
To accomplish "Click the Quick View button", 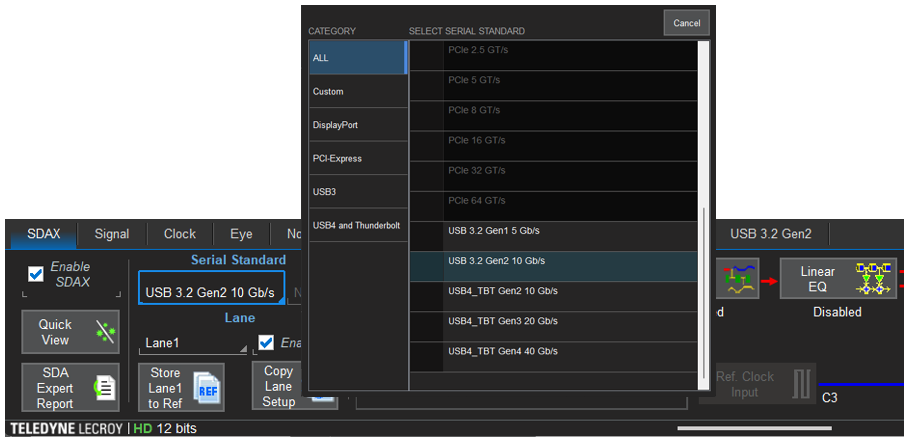I will 70,332.
